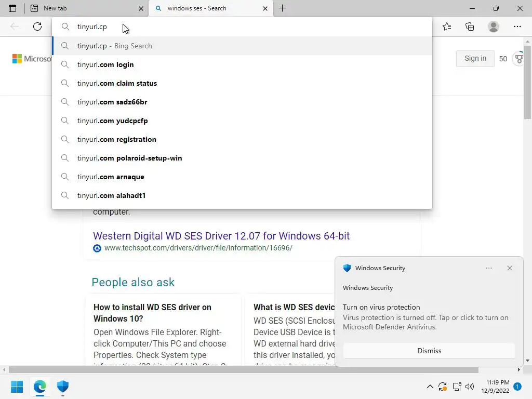
Task: Click the browser back arrow
Action: tap(15, 26)
